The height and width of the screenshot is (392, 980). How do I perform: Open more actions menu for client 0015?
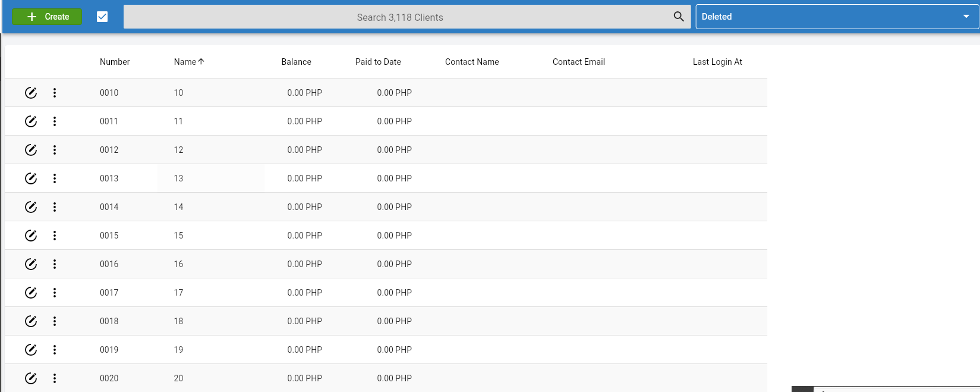pos(55,236)
